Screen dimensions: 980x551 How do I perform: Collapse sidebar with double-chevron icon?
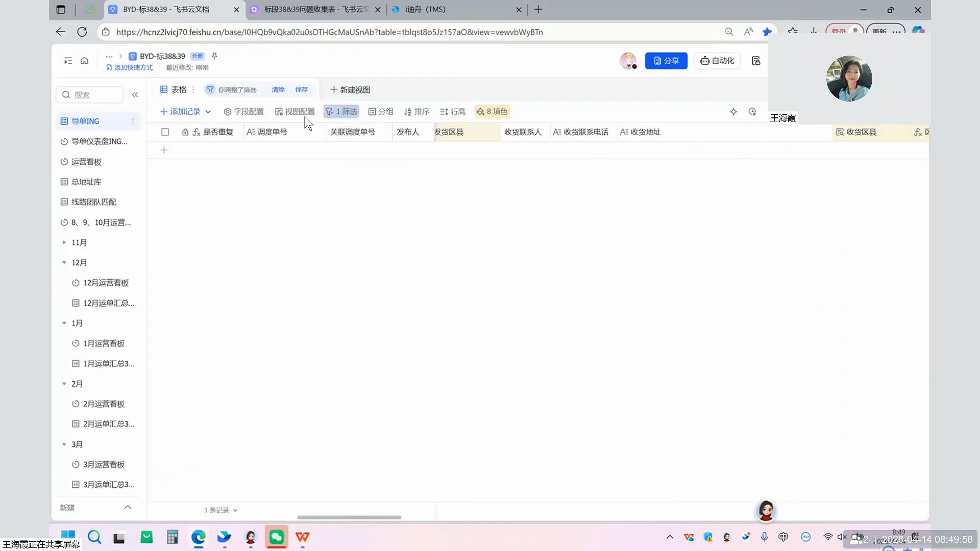[135, 95]
